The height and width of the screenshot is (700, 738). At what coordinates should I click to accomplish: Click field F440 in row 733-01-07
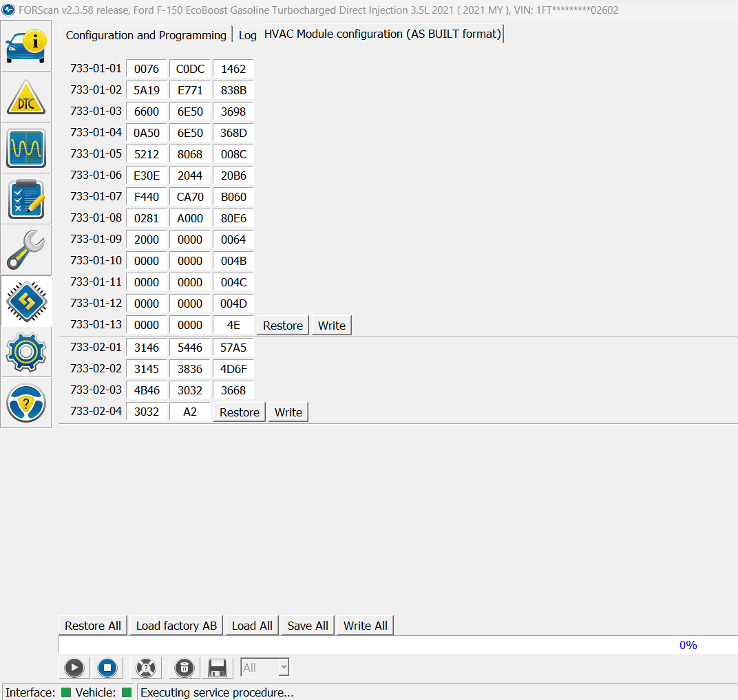point(147,197)
